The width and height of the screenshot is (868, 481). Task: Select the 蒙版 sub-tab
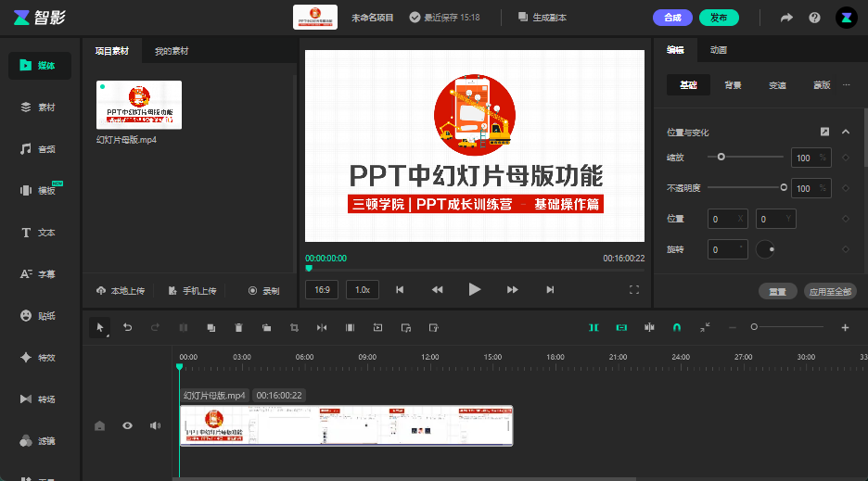tap(822, 84)
